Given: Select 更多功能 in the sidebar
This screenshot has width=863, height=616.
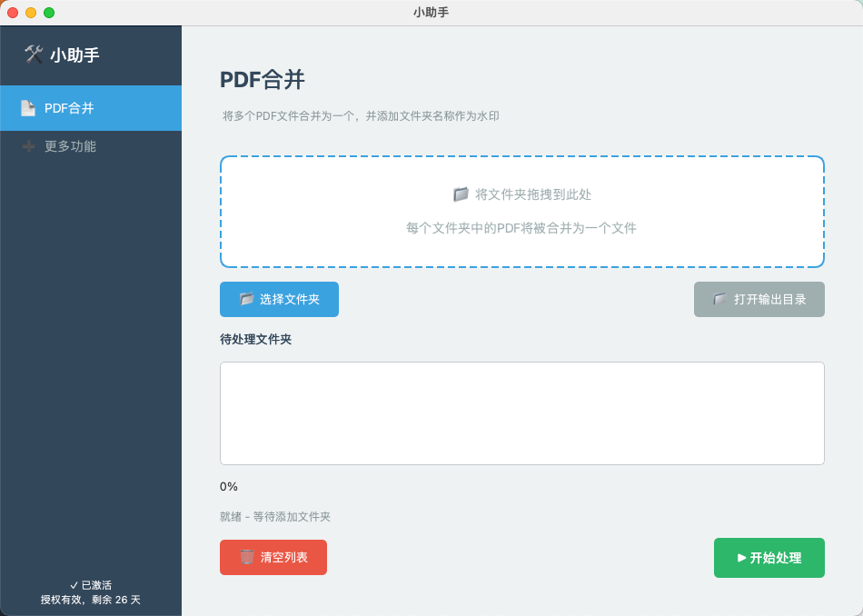Looking at the screenshot, I should pos(91,145).
